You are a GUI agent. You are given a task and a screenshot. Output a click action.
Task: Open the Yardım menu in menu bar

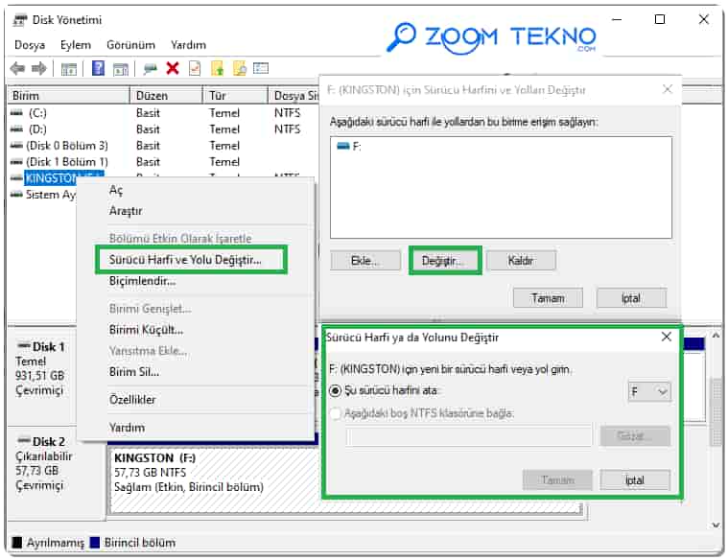coord(189,45)
